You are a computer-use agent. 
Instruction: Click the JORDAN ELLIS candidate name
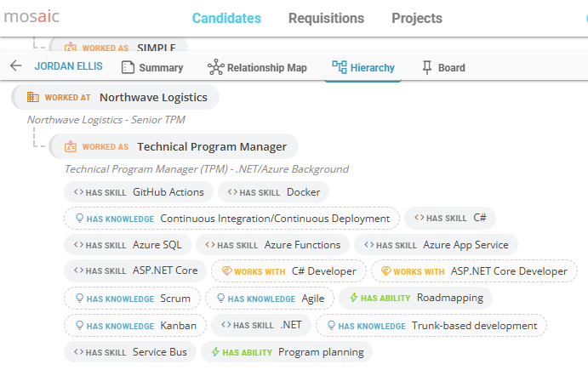tap(69, 66)
